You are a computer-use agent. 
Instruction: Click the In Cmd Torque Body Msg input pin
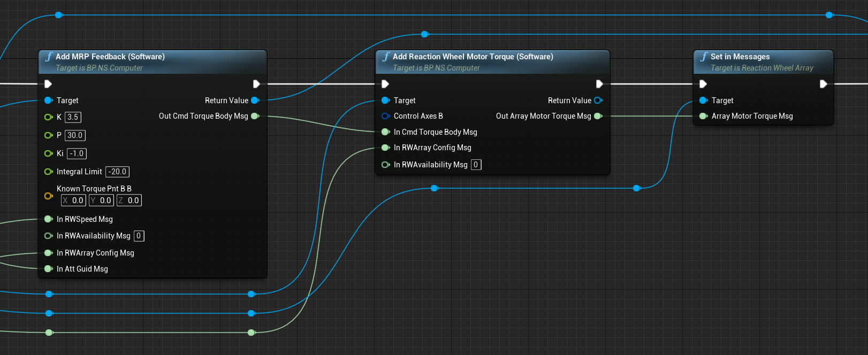(385, 132)
